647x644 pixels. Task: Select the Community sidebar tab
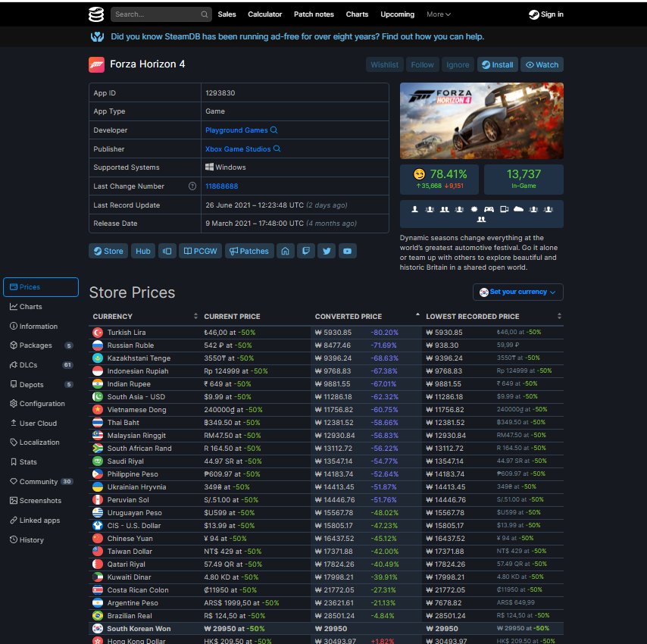41,481
